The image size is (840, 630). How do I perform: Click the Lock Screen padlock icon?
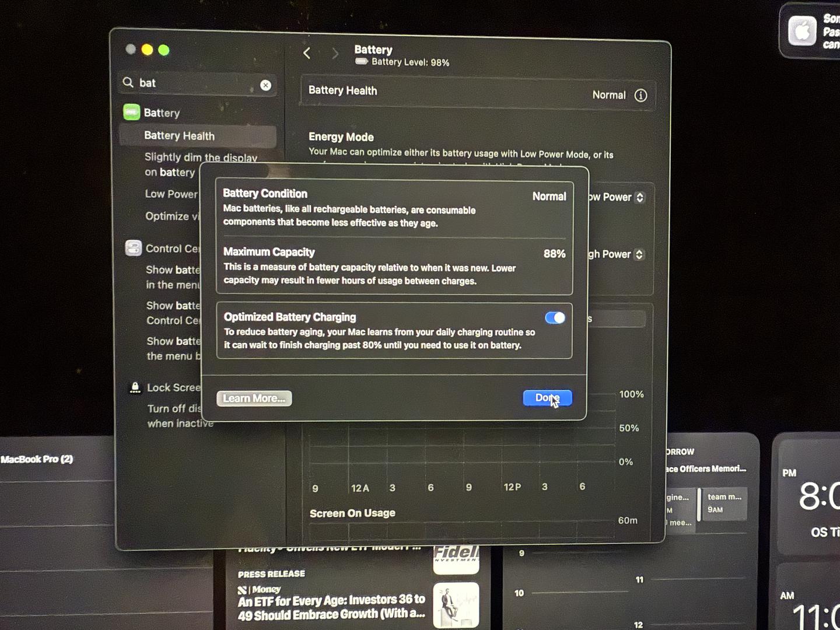click(135, 387)
